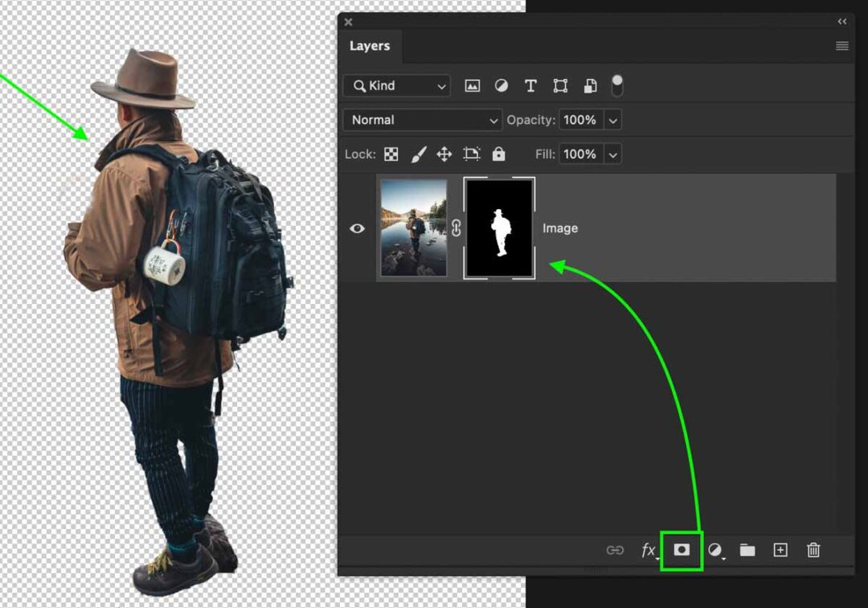The height and width of the screenshot is (608, 868).
Task: Lock all properties with the padlock icon
Action: click(x=498, y=154)
